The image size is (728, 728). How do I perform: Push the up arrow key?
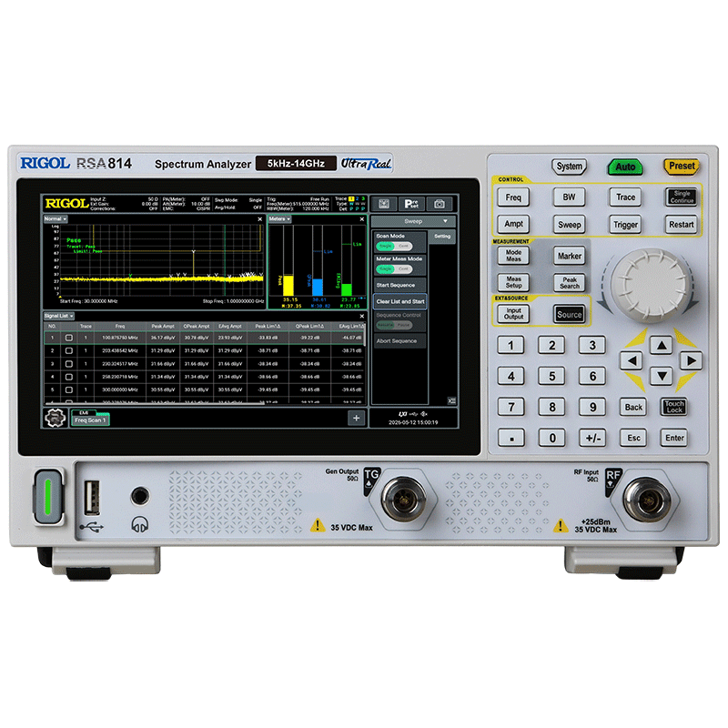tap(662, 345)
